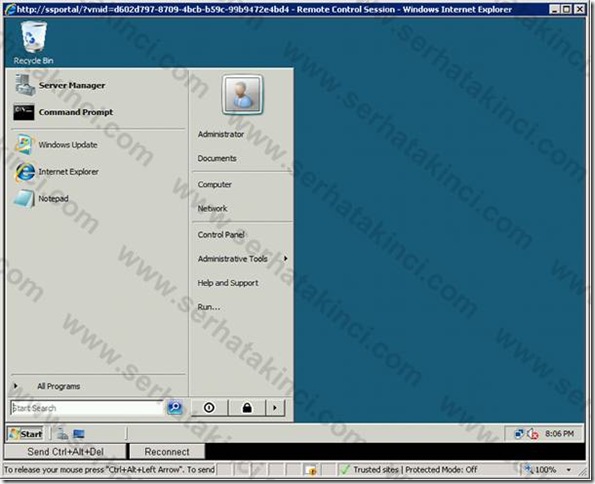Open Computer from Start menu
This screenshot has height=484, width=595.
click(x=214, y=184)
